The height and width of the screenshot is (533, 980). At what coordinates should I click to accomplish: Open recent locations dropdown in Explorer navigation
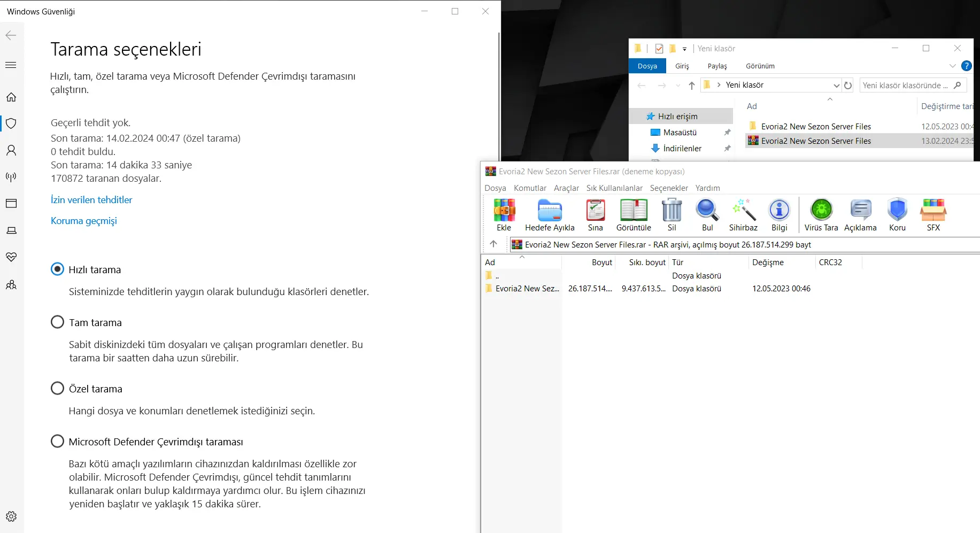678,86
